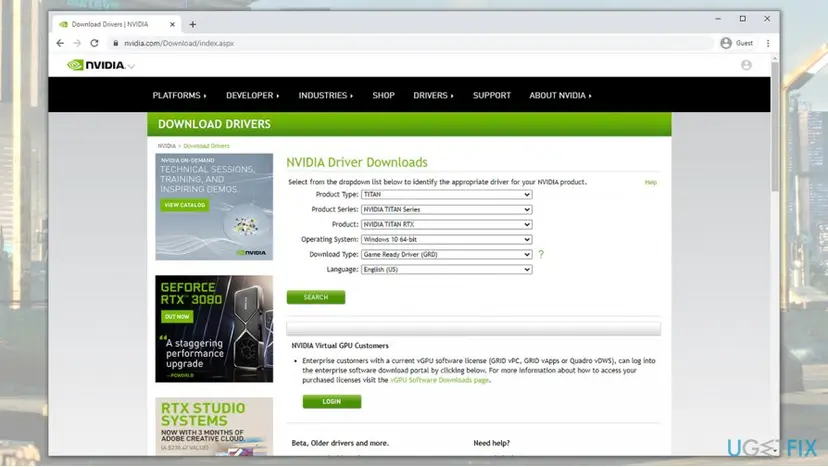This screenshot has width=828, height=467.
Task: Click the NVIDIA Virtual GPU Customers heading
Action: [340, 345]
